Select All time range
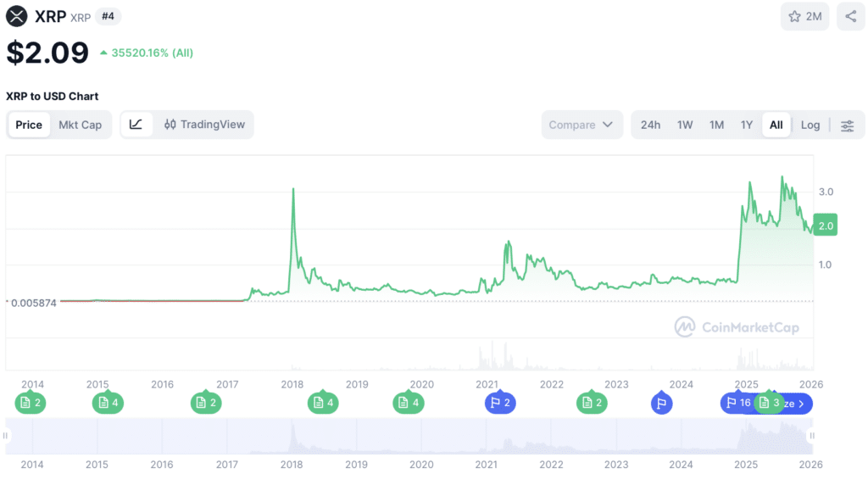Viewport: 868px width, 485px height. [776, 125]
